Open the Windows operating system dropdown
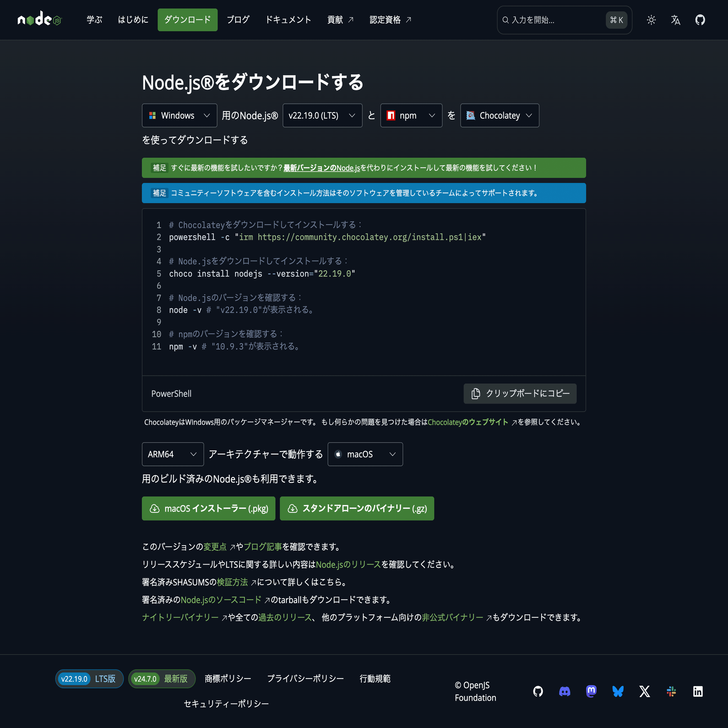This screenshot has width=728, height=728. pyautogui.click(x=179, y=115)
